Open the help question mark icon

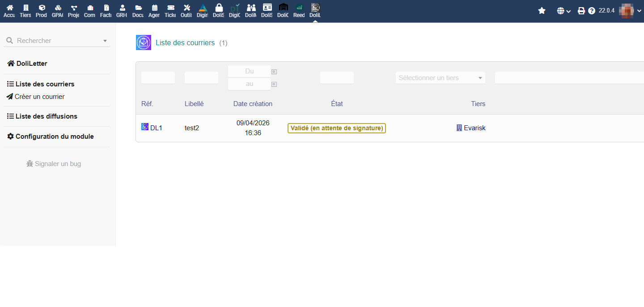[592, 11]
